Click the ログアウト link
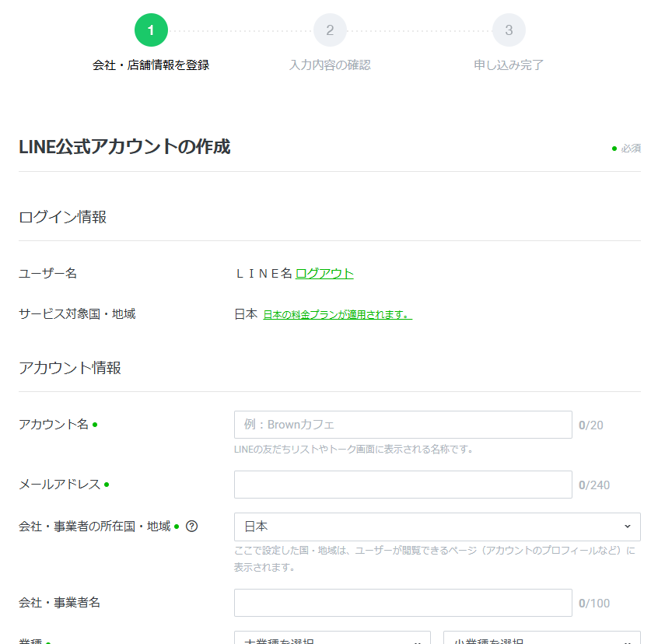Image resolution: width=658 pixels, height=644 pixels. 324,274
